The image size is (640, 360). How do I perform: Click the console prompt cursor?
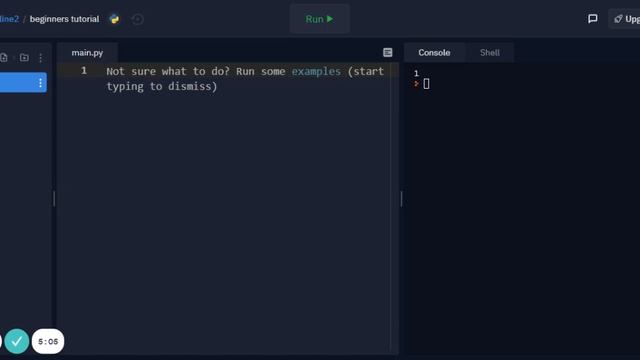point(426,84)
